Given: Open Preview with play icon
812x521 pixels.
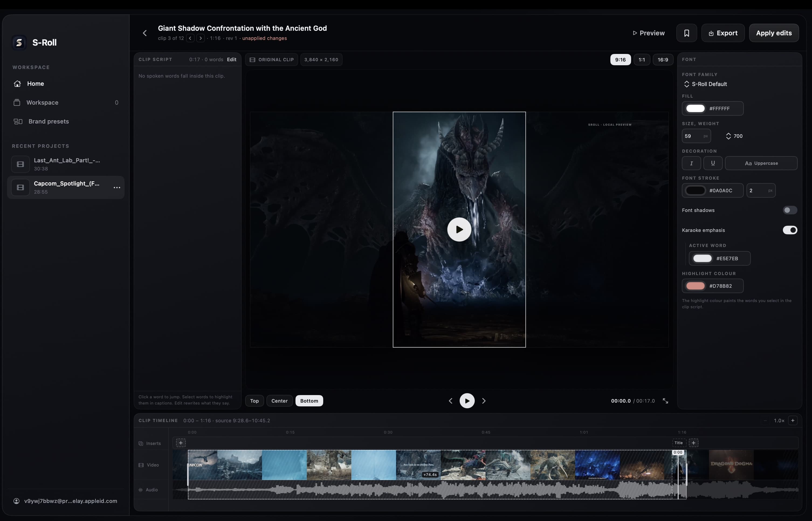Looking at the screenshot, I should point(649,33).
